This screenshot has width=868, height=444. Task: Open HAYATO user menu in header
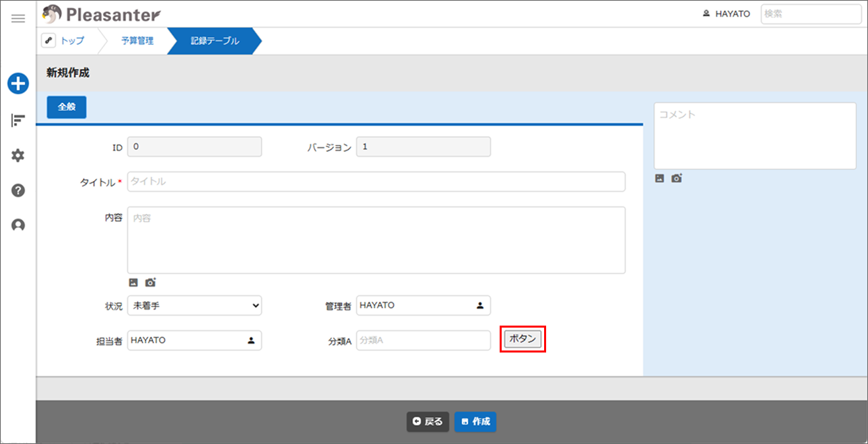(x=726, y=14)
